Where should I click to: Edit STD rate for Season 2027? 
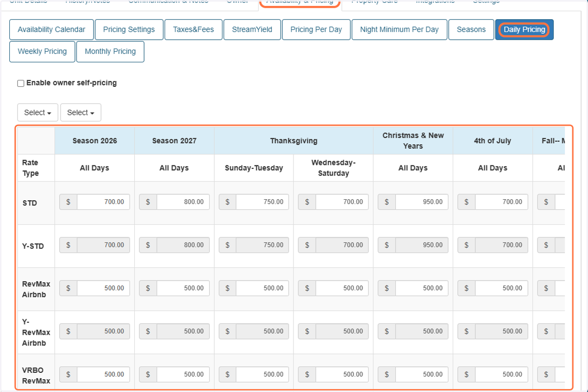coord(183,202)
